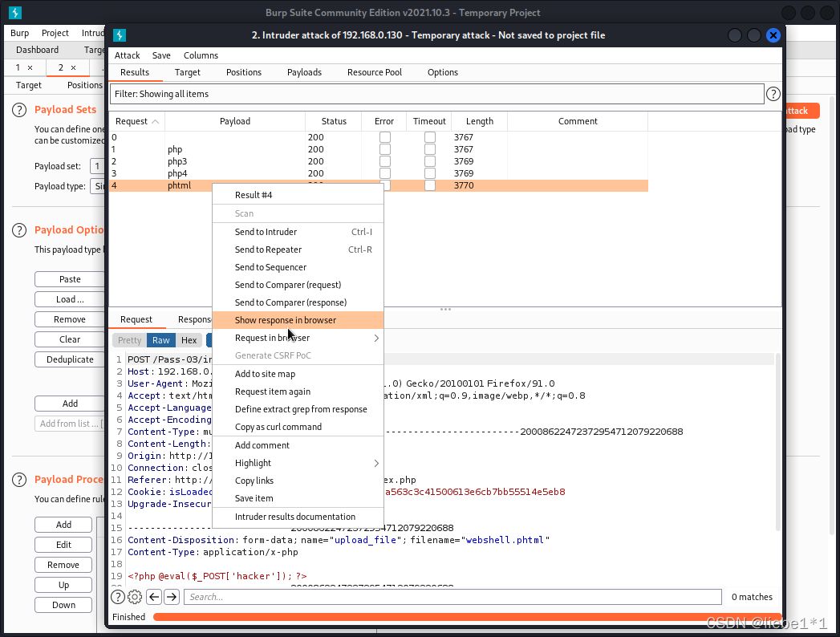Viewport: 840px width, 637px height.
Task: Click the Edit button in Payload Processing
Action: [63, 545]
